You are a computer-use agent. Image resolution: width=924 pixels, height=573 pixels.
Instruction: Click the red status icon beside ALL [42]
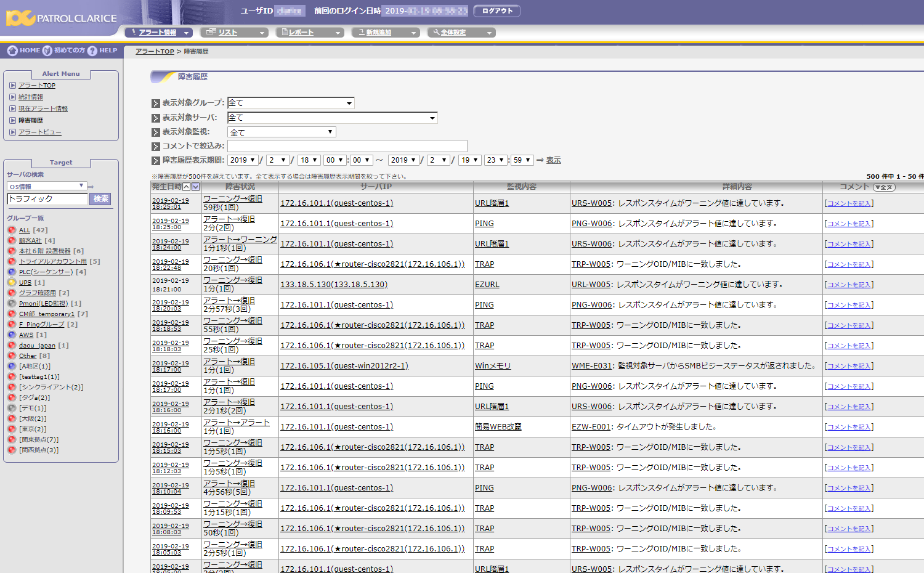coord(12,230)
